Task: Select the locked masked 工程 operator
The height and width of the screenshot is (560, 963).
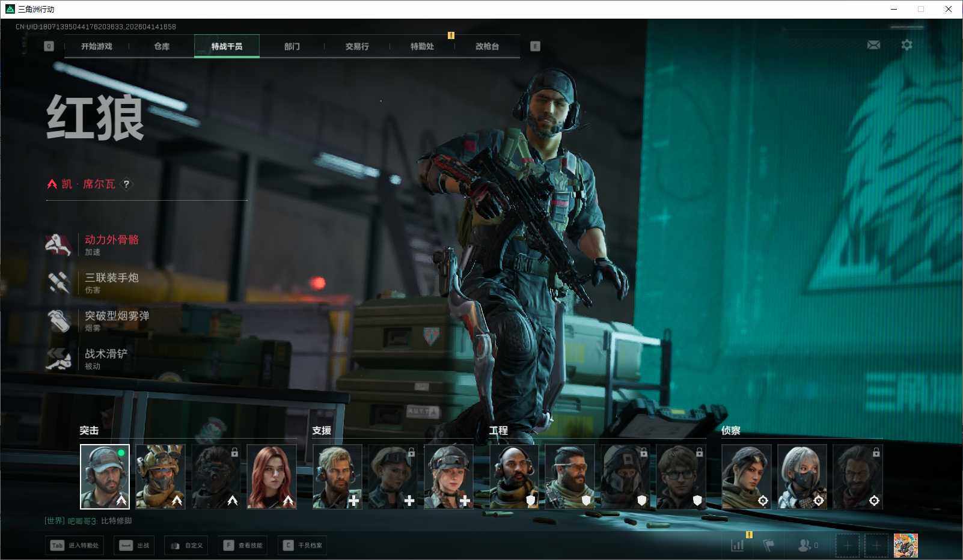Action: tap(626, 476)
